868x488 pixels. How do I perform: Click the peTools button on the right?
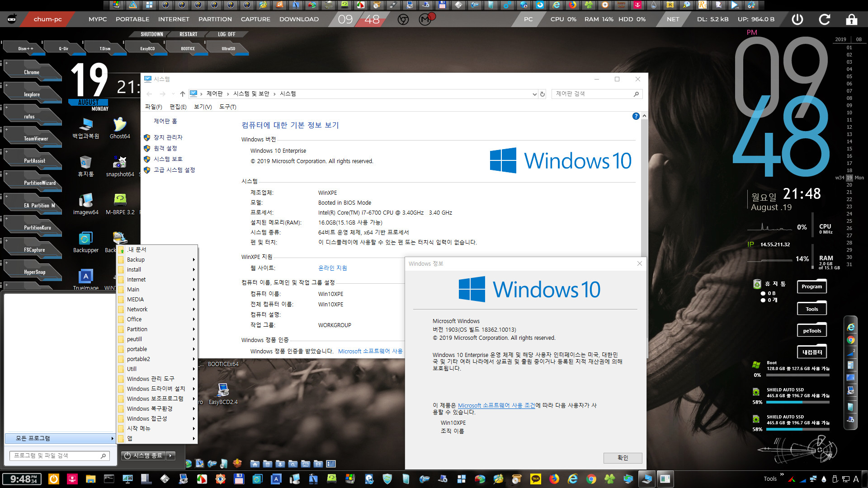pos(812,331)
